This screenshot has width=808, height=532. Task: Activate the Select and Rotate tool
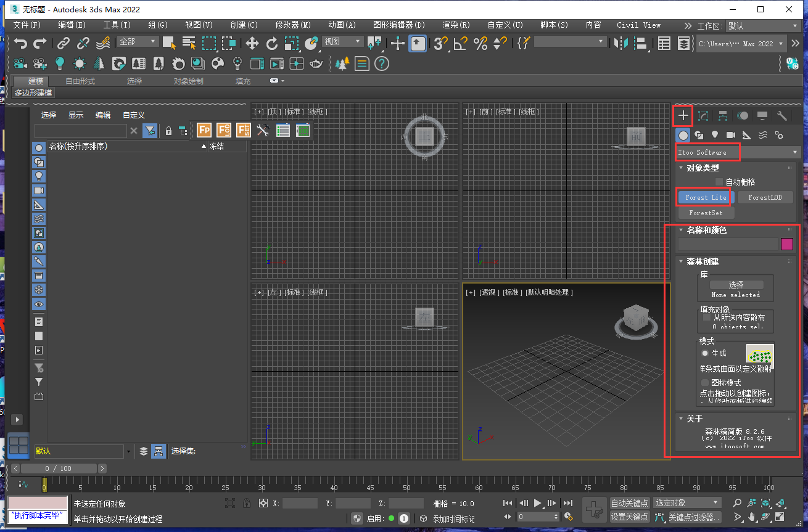pyautogui.click(x=272, y=43)
